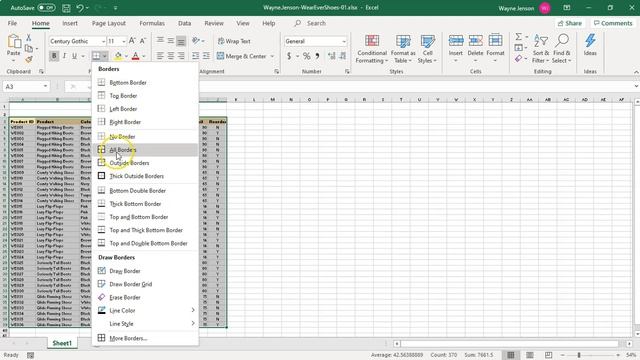Open Merge & Center dropdown arrow
640x360 pixels.
272,56
